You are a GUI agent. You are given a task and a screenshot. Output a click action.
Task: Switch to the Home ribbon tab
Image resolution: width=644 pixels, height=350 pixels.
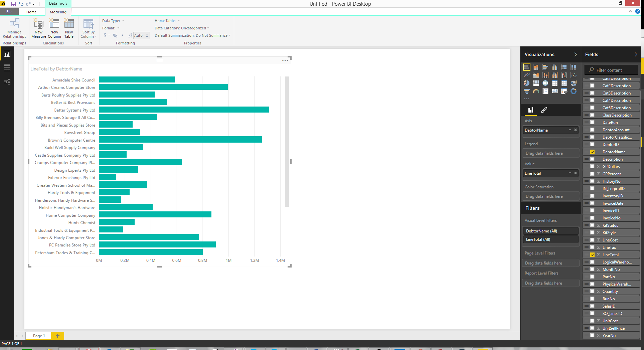tap(31, 12)
